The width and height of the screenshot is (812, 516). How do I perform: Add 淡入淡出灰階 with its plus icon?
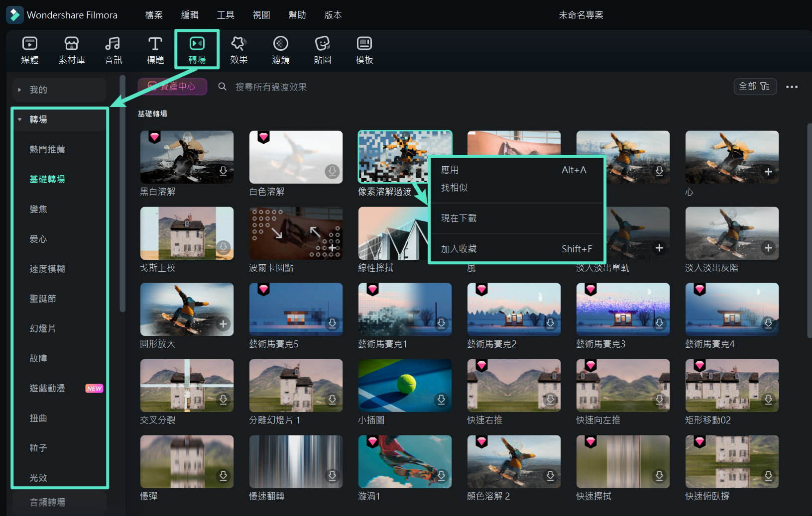(768, 248)
